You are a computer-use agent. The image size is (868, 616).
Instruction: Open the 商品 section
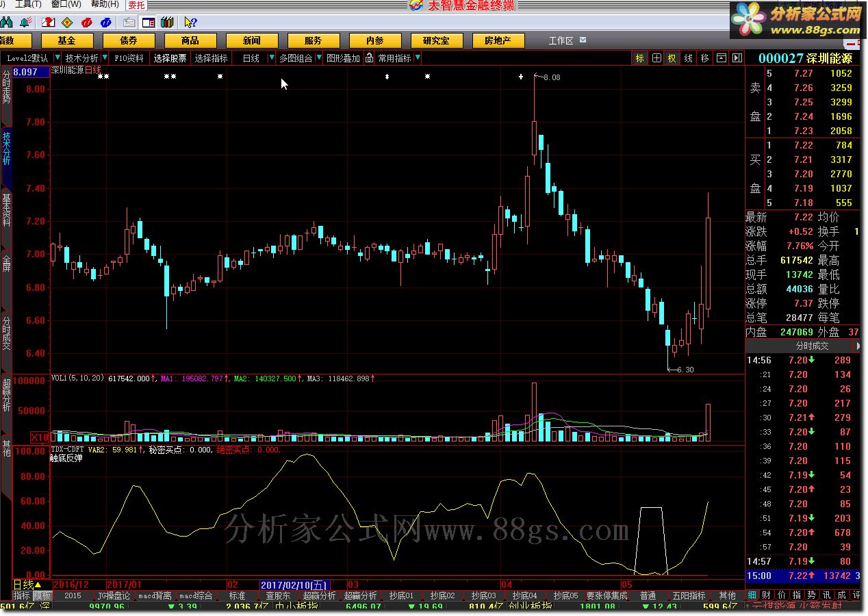pyautogui.click(x=190, y=40)
